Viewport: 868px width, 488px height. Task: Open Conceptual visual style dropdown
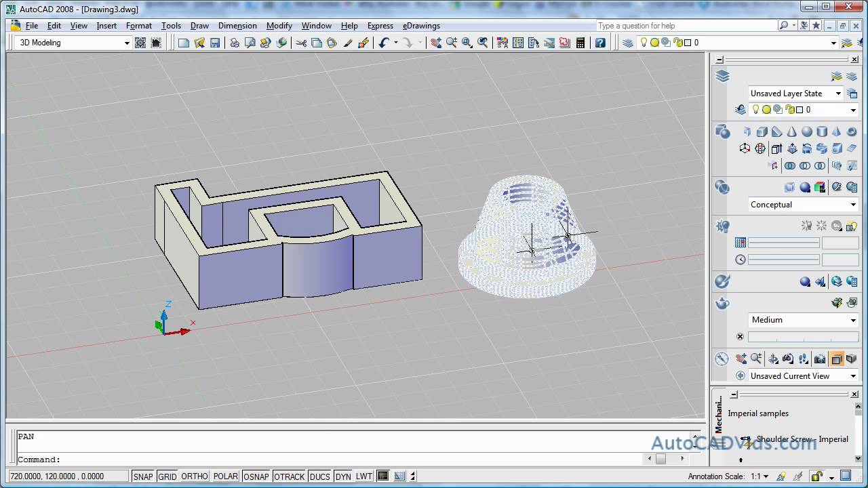[804, 205]
